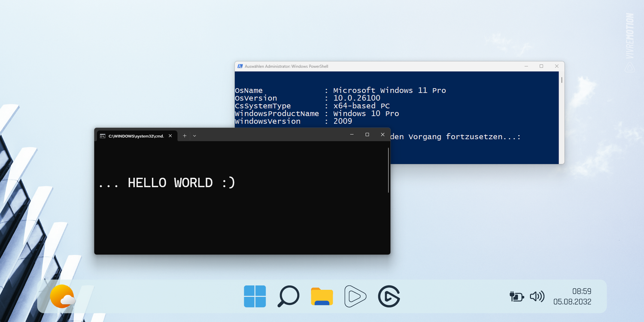Click the PowerShell icon in the title bar

(x=240, y=66)
